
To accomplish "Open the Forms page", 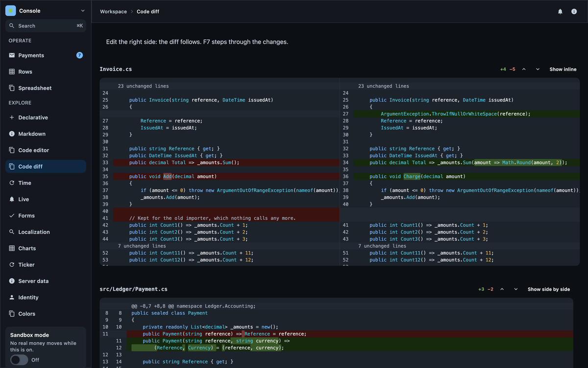I will click(46, 215).
